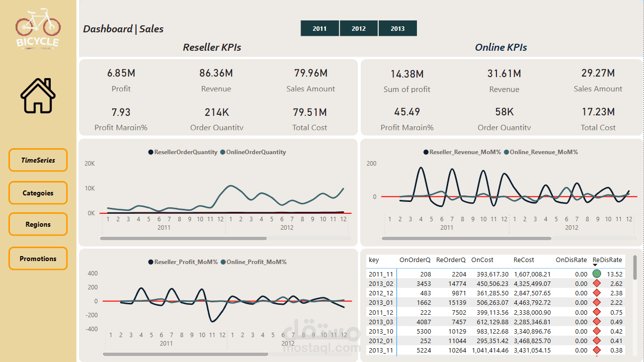Screen dimensions: 644x362
Task: Open the Promotions page
Action: [38, 259]
